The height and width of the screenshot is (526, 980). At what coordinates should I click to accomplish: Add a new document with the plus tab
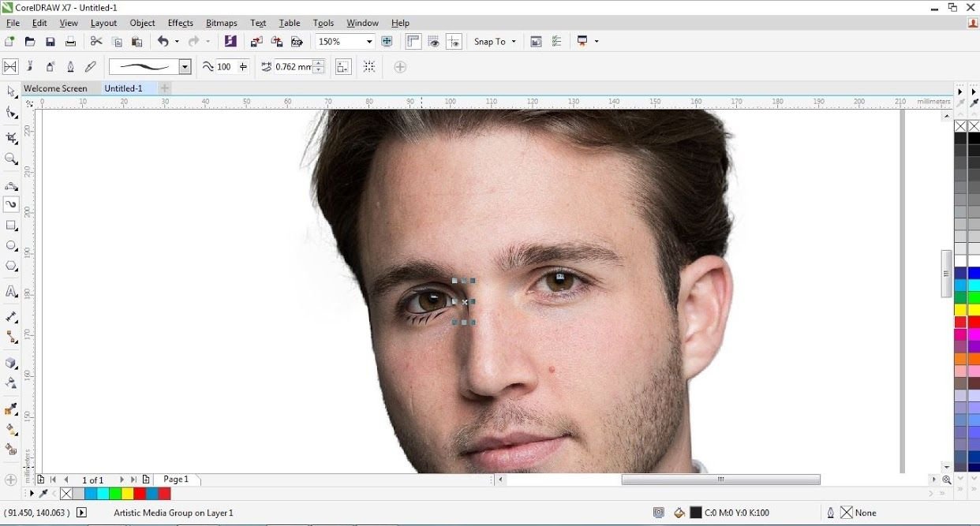pos(165,88)
